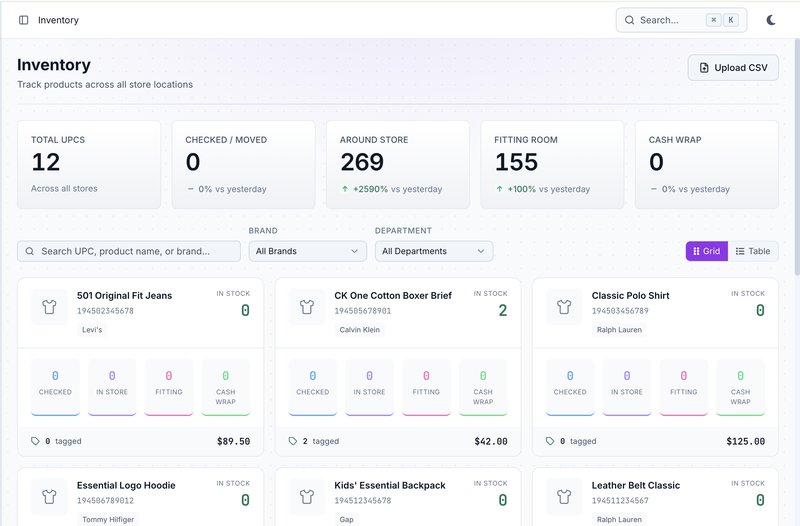Expand the All Departments dropdown

click(x=433, y=251)
